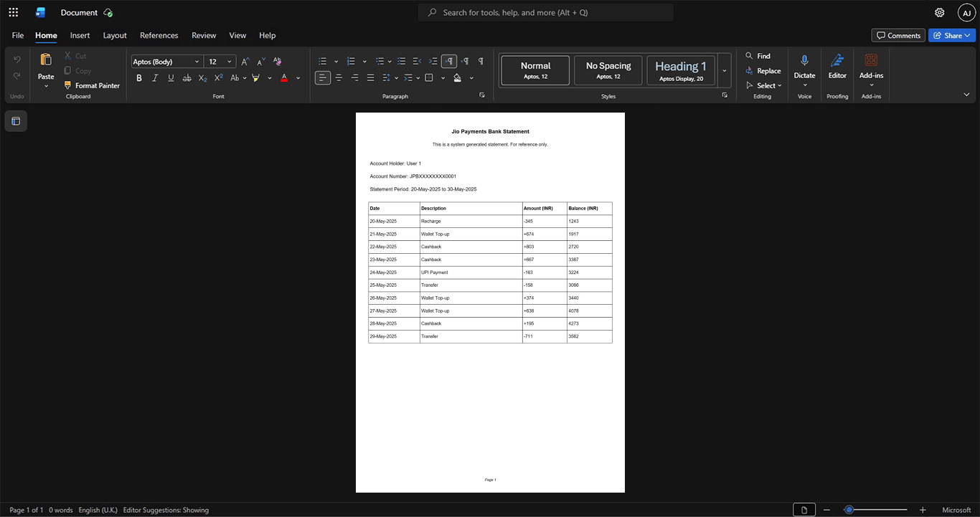This screenshot has width=980, height=517.
Task: Decrease paragraph indent
Action: 418,62
